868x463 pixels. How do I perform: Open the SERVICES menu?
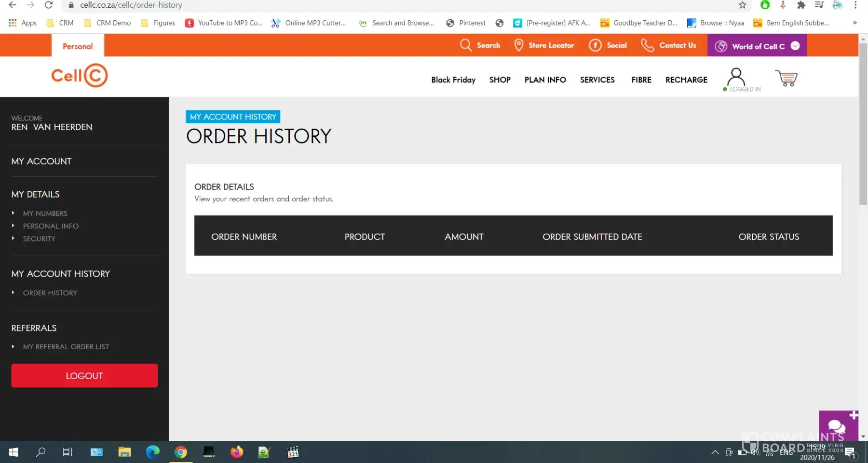[x=597, y=79]
